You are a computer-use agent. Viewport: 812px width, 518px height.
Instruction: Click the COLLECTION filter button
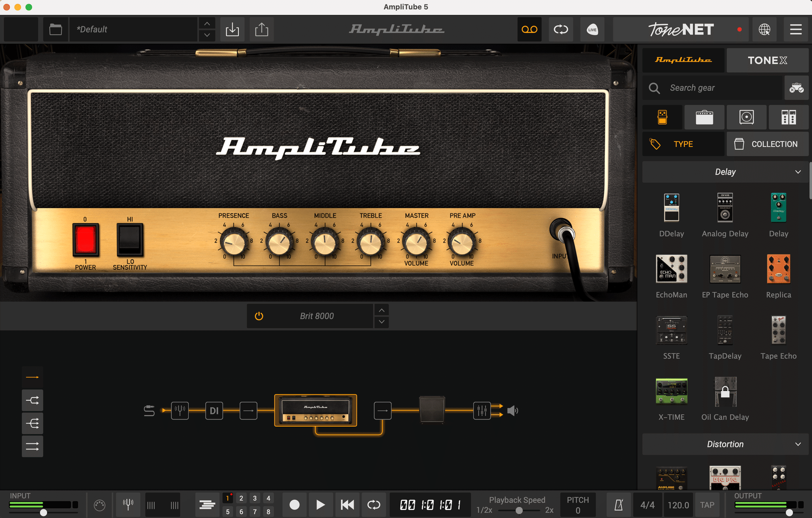767,144
